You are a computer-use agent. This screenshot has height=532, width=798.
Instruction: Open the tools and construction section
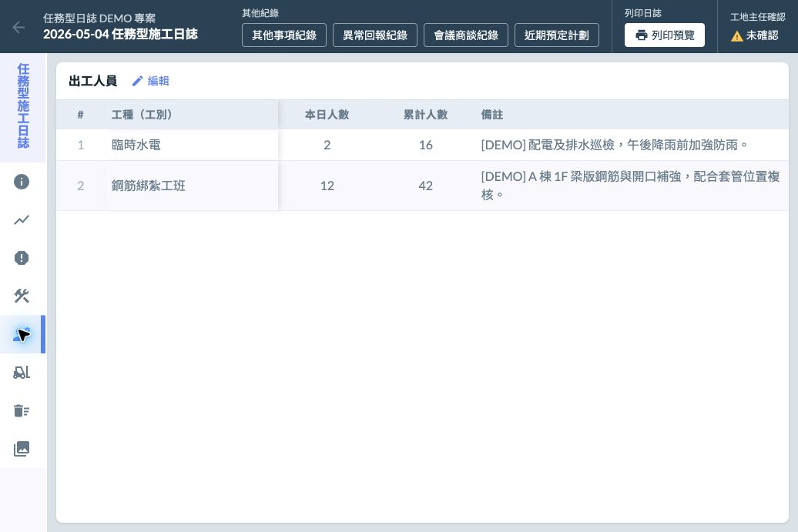tap(22, 296)
